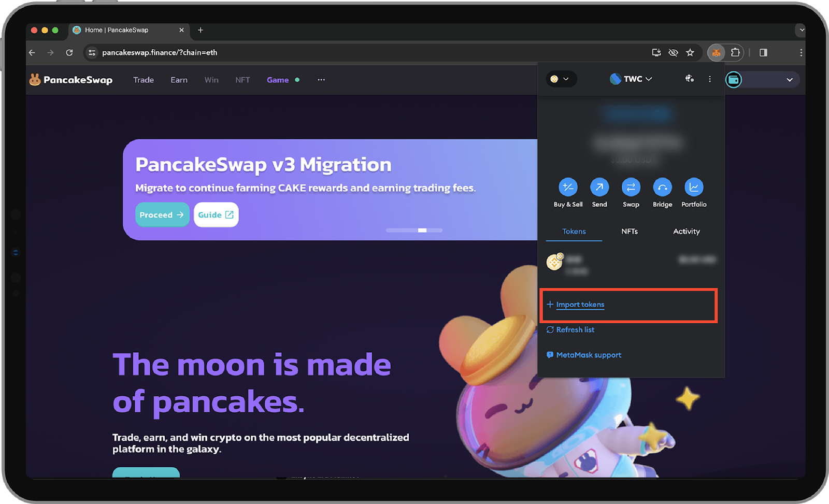Switch to the Tokens tab

574,232
